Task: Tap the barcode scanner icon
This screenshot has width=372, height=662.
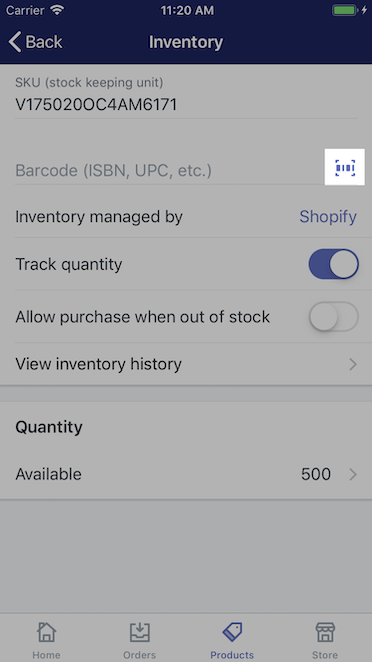Action: click(345, 168)
